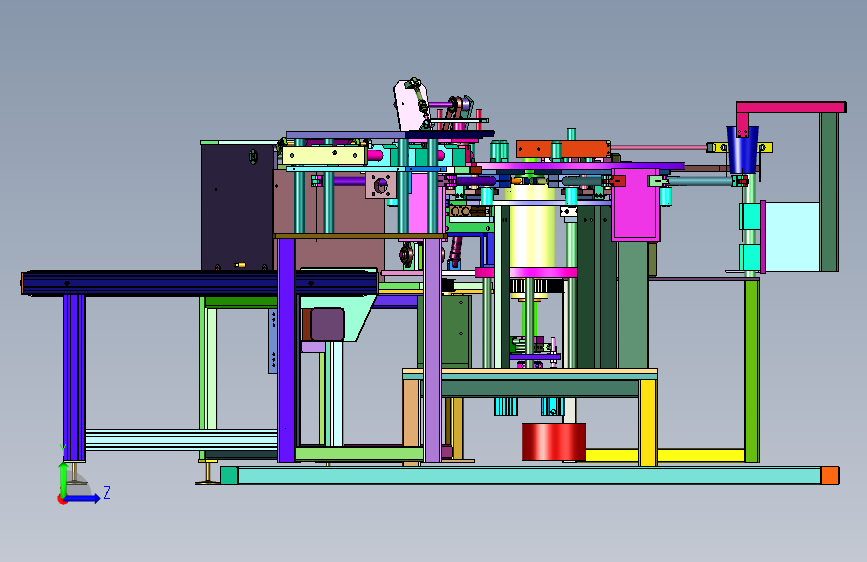Select the dark purple cabinet panel
The image size is (867, 562).
237,207
